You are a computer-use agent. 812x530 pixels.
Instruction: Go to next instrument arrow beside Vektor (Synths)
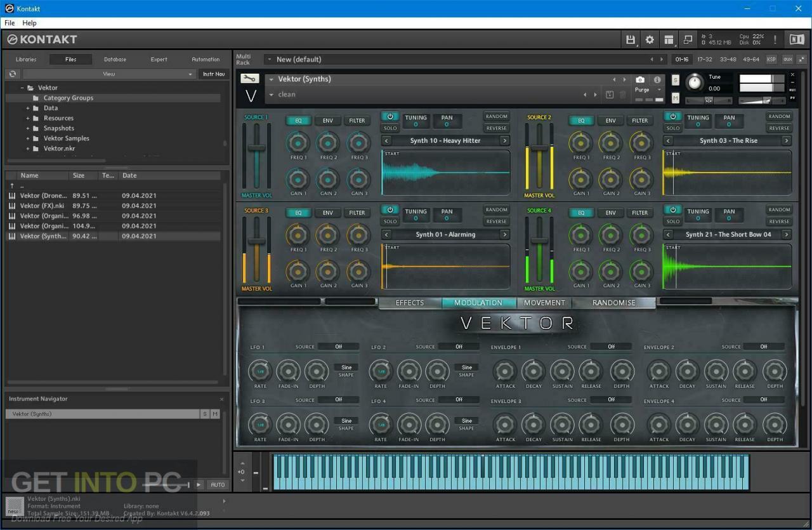tap(624, 79)
